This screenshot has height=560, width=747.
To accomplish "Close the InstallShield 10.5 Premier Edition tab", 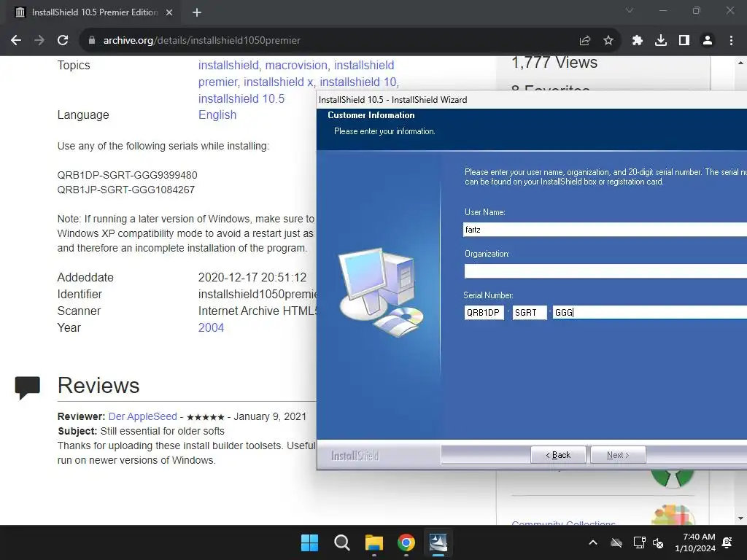I will pos(169,12).
